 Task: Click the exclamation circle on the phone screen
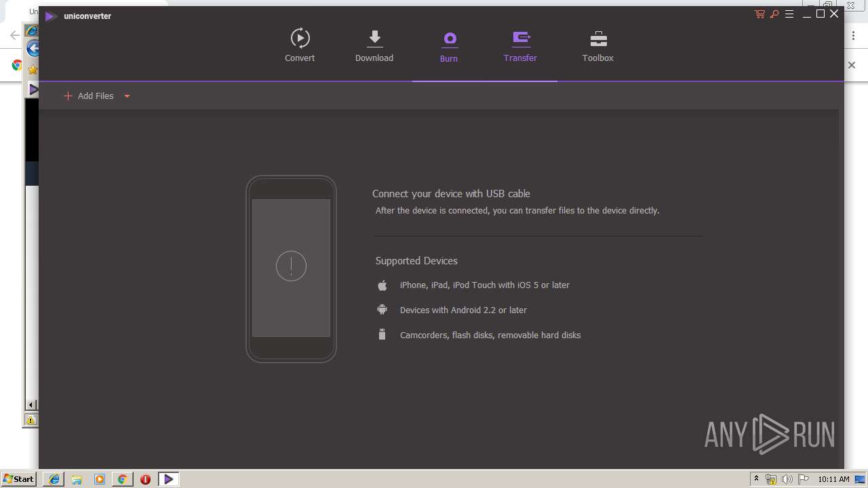tap(291, 266)
